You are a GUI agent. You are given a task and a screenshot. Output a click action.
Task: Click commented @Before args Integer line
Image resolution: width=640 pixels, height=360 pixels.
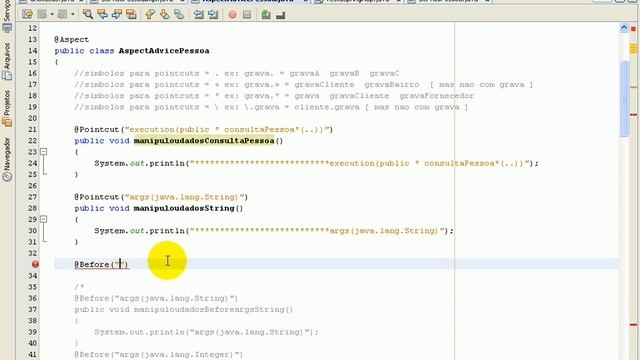tap(158, 355)
